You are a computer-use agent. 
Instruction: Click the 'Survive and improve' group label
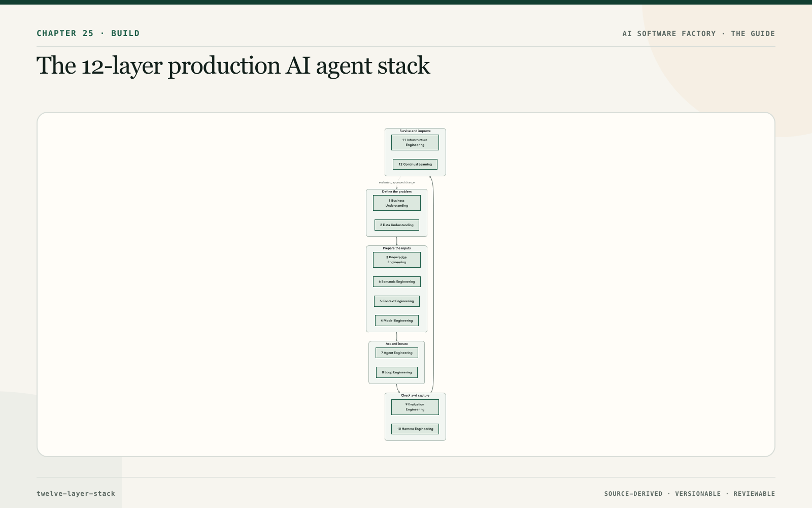tap(415, 131)
